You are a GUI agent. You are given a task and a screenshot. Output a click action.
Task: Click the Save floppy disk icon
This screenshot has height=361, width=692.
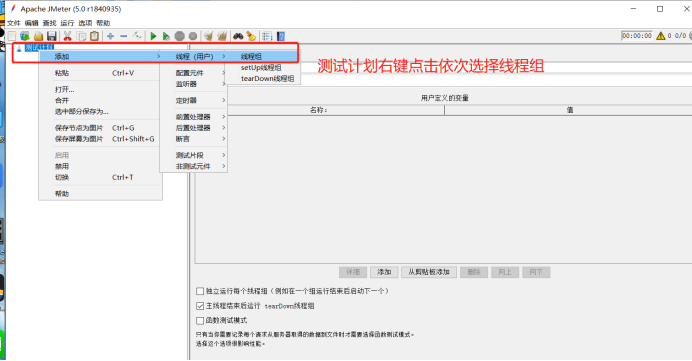(x=52, y=36)
